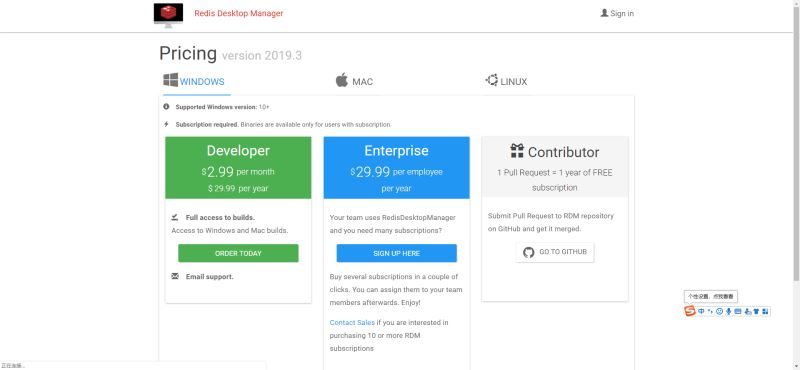This screenshot has width=800, height=370.
Task: Open the Sogou soft keyboard icon
Action: point(738,311)
